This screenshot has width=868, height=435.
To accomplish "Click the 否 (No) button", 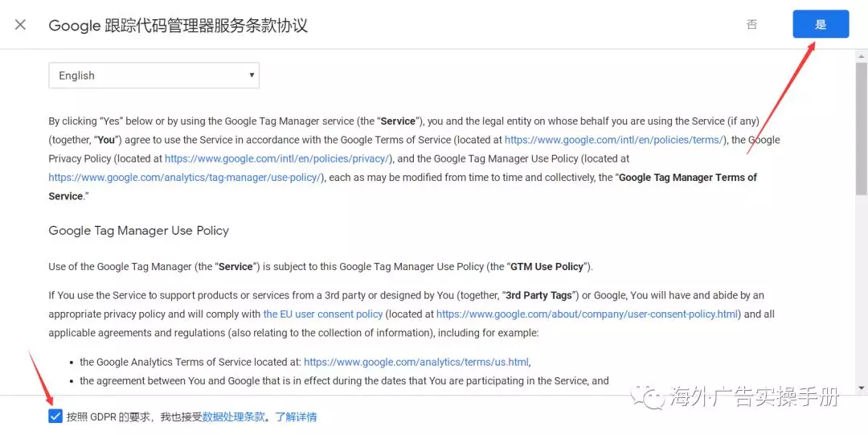I will 751,24.
